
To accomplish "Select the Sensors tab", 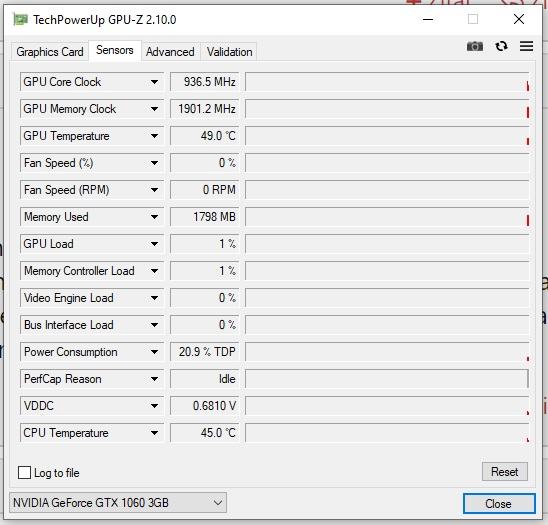I will click(x=115, y=50).
